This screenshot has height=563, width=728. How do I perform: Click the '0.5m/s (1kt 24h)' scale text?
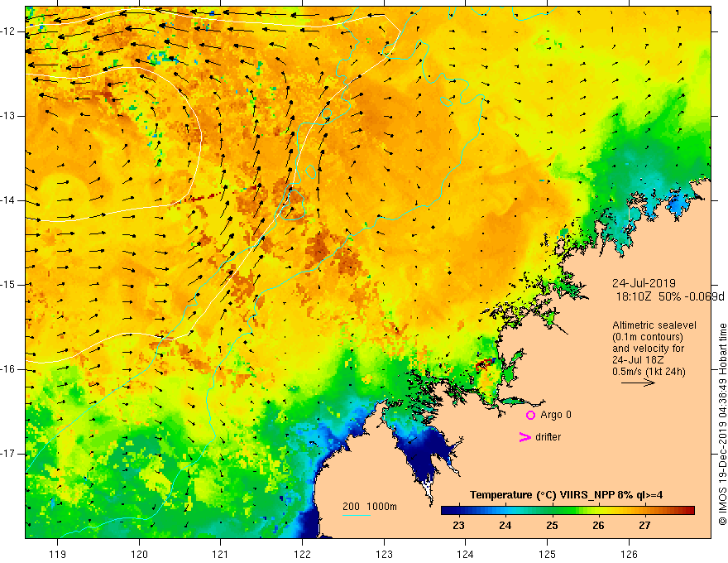(649, 372)
